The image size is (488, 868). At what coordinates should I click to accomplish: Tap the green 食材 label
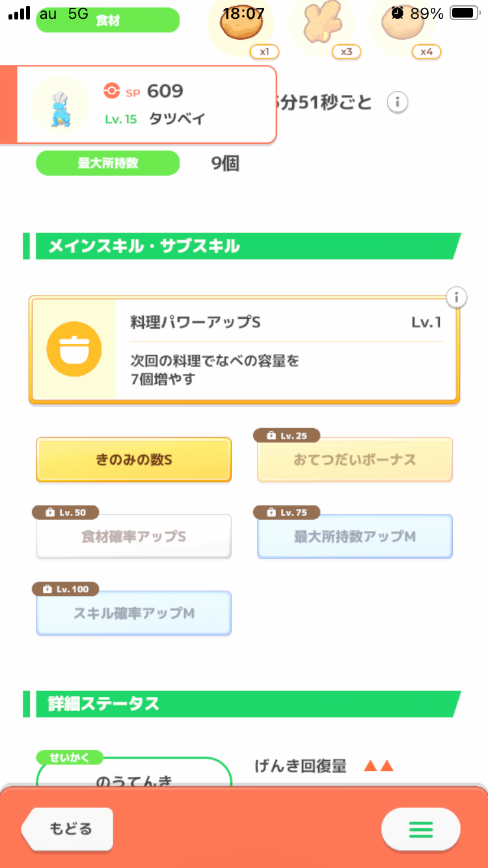point(107,20)
